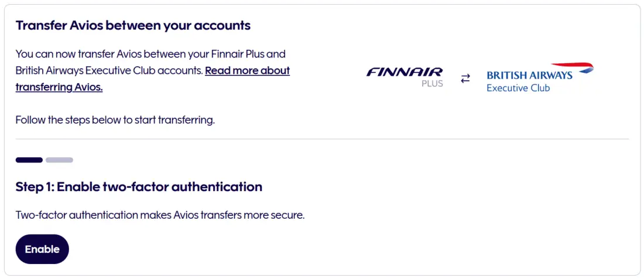Click the words 'Step 1:' in the section heading
The width and height of the screenshot is (644, 278).
pyautogui.click(x=34, y=187)
